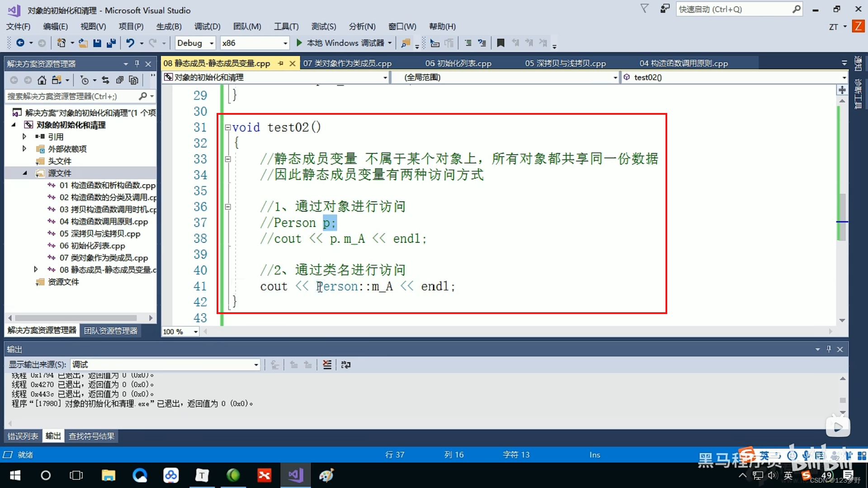Click the new project icon in toolbar

[61, 43]
